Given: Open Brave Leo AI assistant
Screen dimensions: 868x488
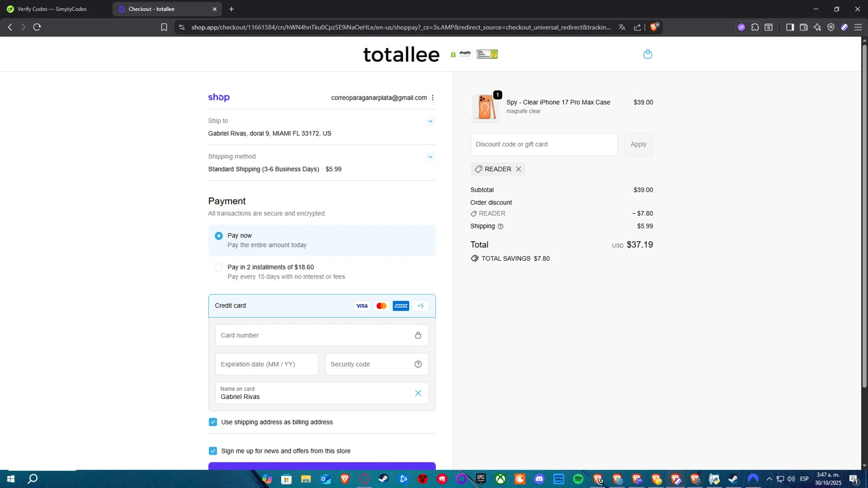Looking at the screenshot, I should [x=817, y=27].
